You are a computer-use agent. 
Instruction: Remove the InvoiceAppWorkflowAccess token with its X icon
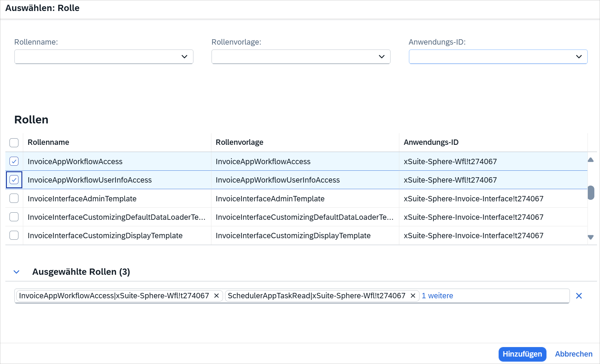coord(216,296)
